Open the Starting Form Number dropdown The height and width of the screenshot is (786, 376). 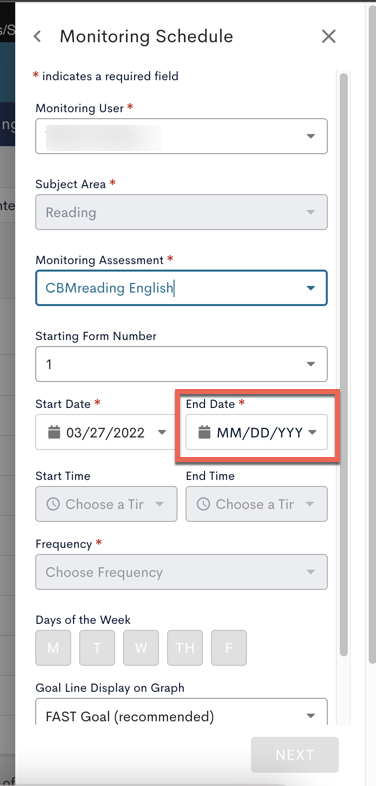[x=181, y=364]
